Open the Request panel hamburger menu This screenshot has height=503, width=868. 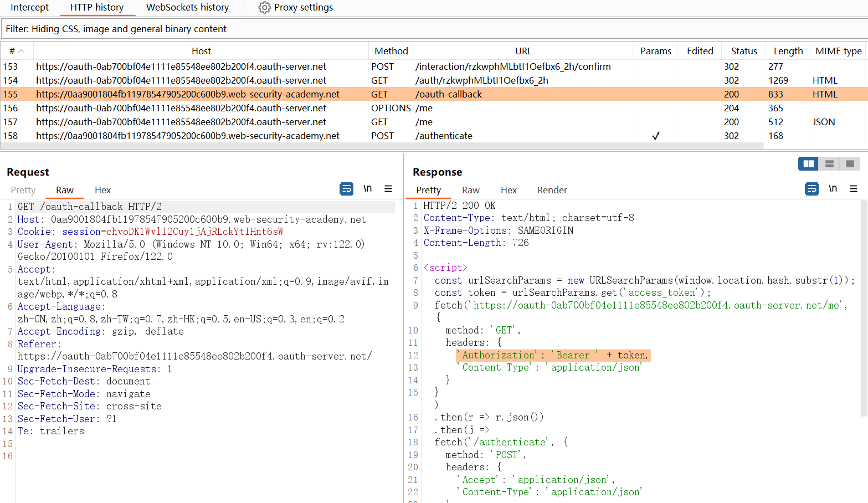point(388,189)
